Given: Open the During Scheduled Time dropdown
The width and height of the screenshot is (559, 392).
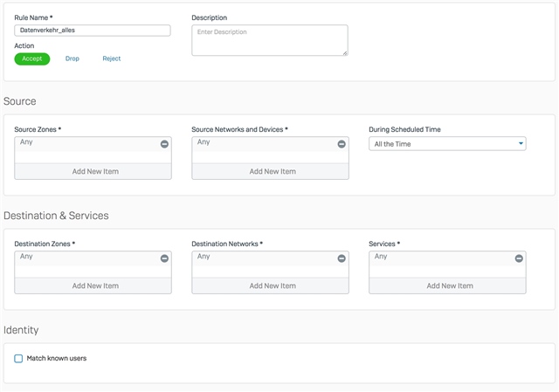Looking at the screenshot, I should point(447,144).
